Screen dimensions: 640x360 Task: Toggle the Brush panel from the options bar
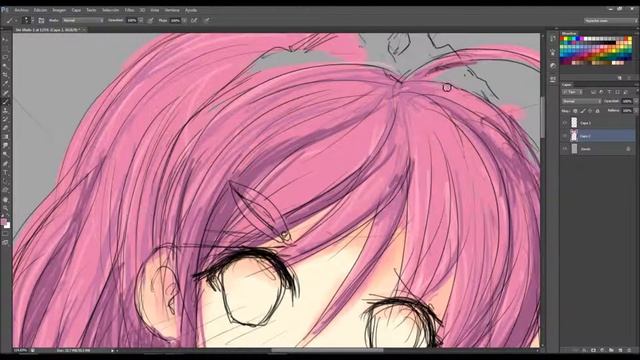coord(41,20)
